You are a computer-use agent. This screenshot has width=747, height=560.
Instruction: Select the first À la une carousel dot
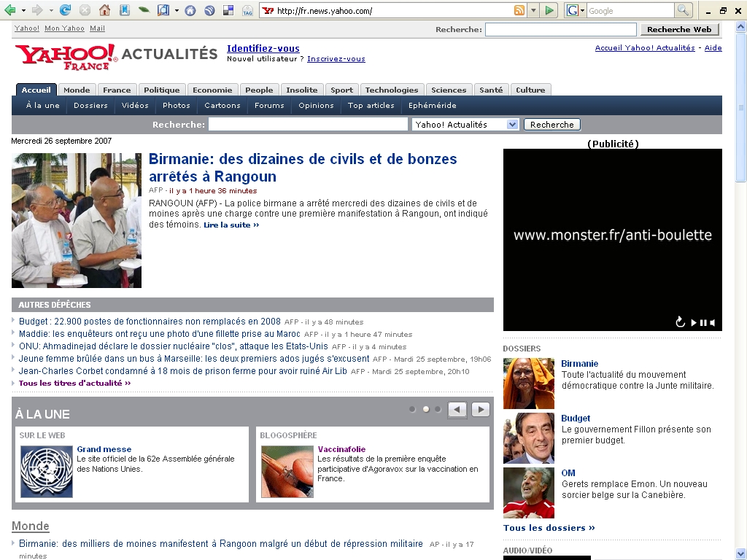coord(412,409)
